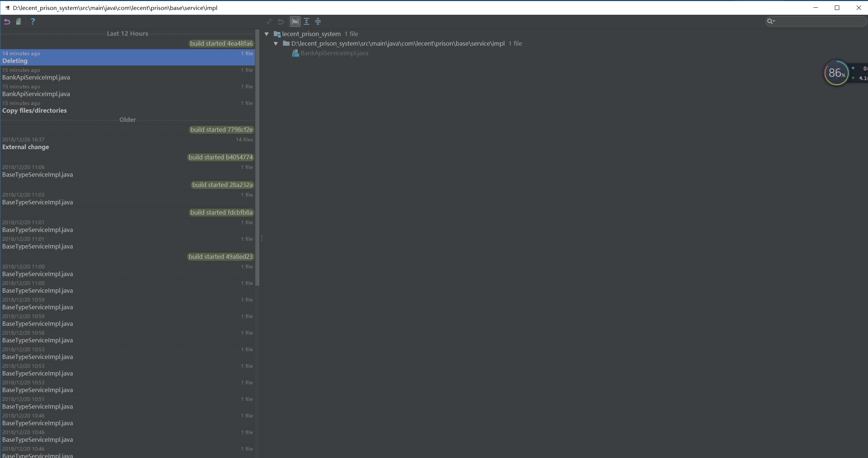Click the Collapse All icon
This screenshot has width=868, height=458.
click(318, 21)
